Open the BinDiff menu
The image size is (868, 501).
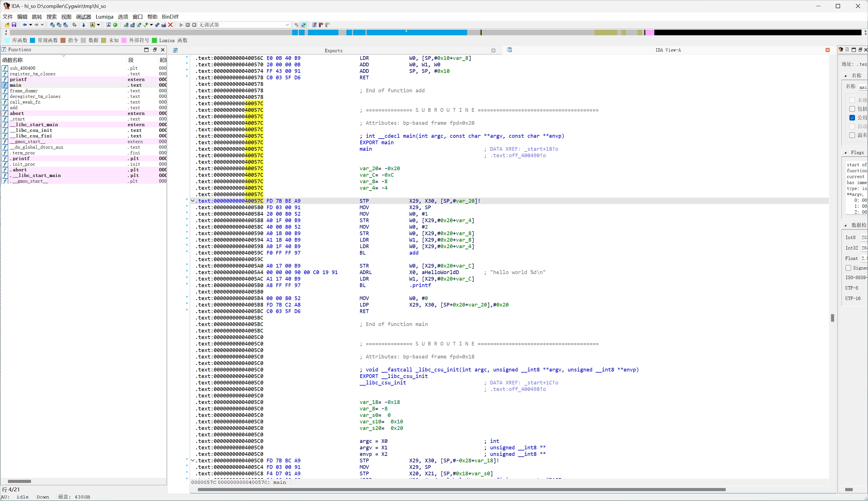pyautogui.click(x=170, y=17)
